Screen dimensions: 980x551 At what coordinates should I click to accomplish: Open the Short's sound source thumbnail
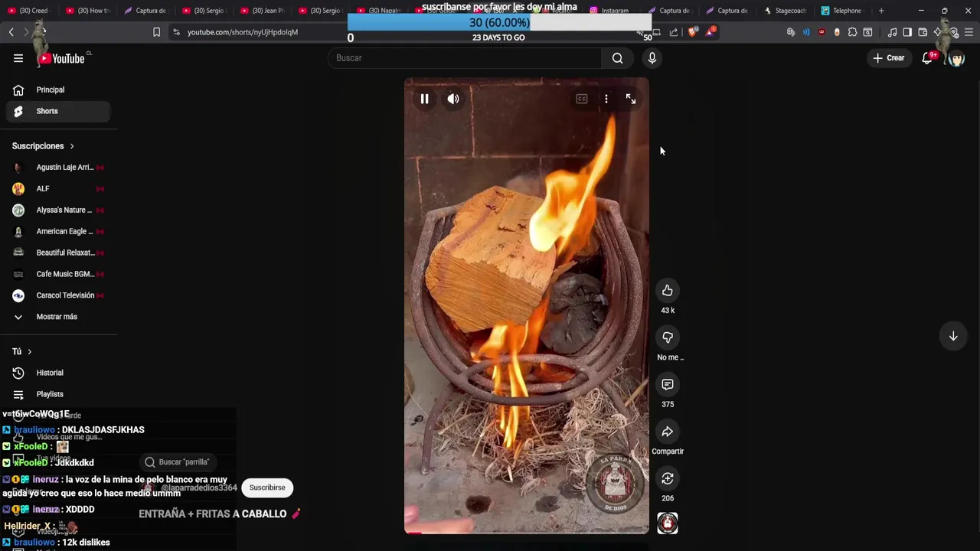click(x=668, y=523)
